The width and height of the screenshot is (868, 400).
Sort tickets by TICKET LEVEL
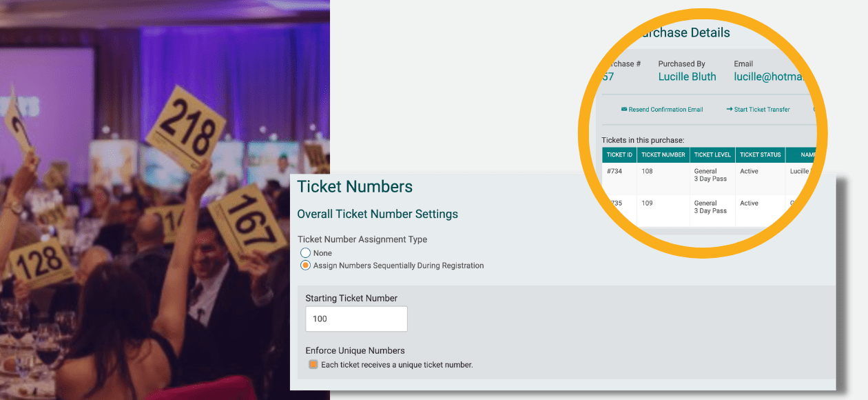click(712, 154)
